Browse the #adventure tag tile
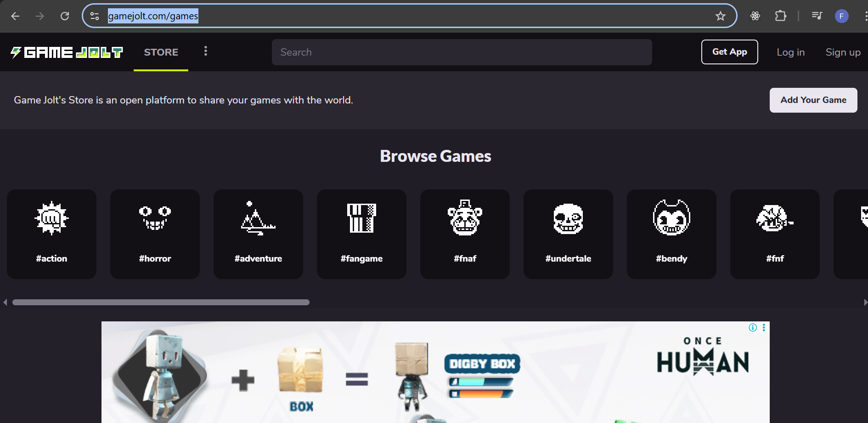The height and width of the screenshot is (423, 868). coord(258,234)
